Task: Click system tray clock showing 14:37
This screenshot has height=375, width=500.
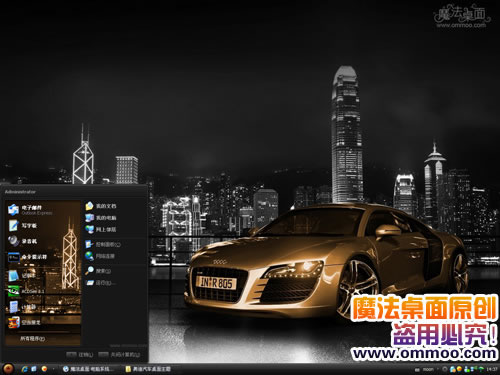Action: [492, 369]
